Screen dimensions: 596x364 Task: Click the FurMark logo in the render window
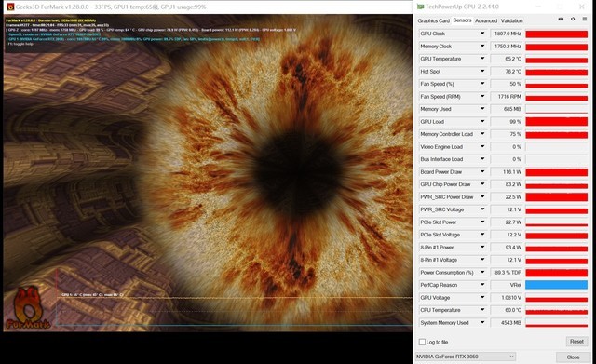click(x=28, y=308)
